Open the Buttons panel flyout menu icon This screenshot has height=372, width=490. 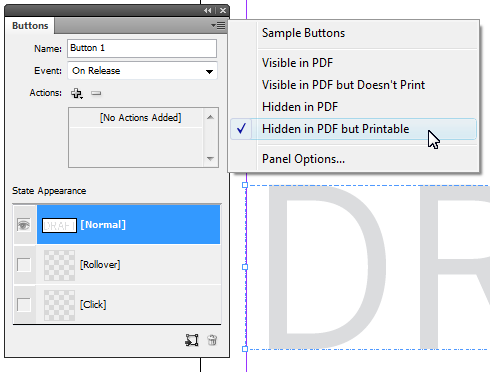[219, 25]
